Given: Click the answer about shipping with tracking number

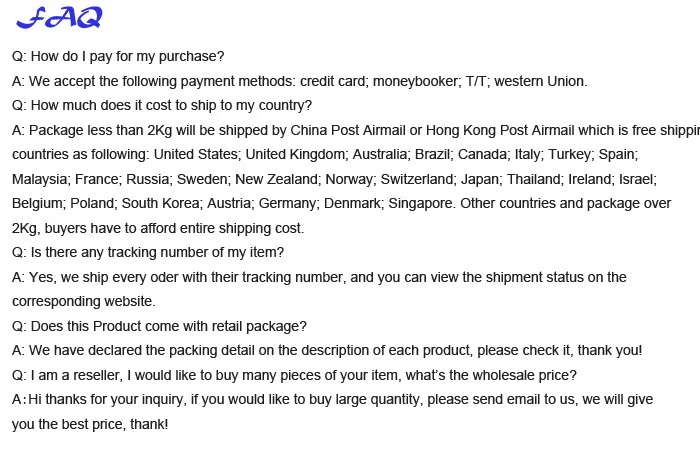Looking at the screenshot, I should click(319, 278).
